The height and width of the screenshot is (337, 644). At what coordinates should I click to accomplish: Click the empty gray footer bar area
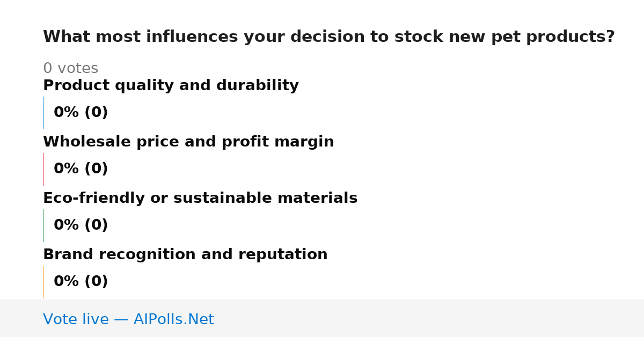coord(429,318)
